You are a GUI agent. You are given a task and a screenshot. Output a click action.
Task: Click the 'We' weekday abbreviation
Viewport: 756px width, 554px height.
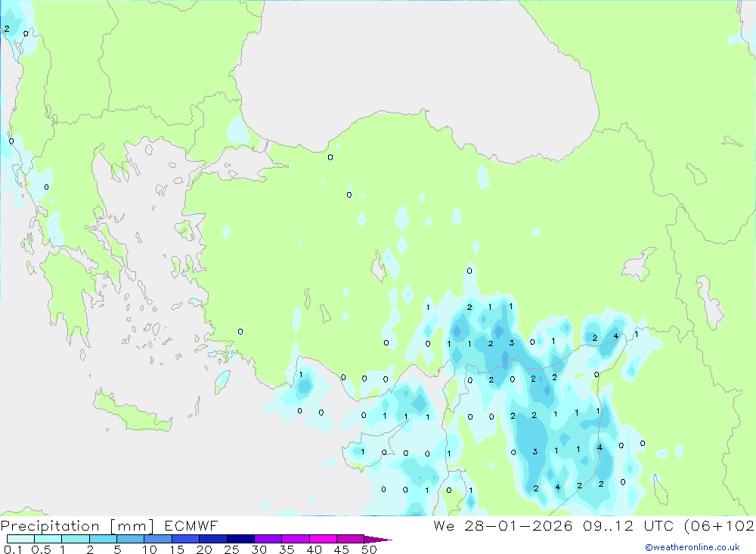tap(444, 525)
